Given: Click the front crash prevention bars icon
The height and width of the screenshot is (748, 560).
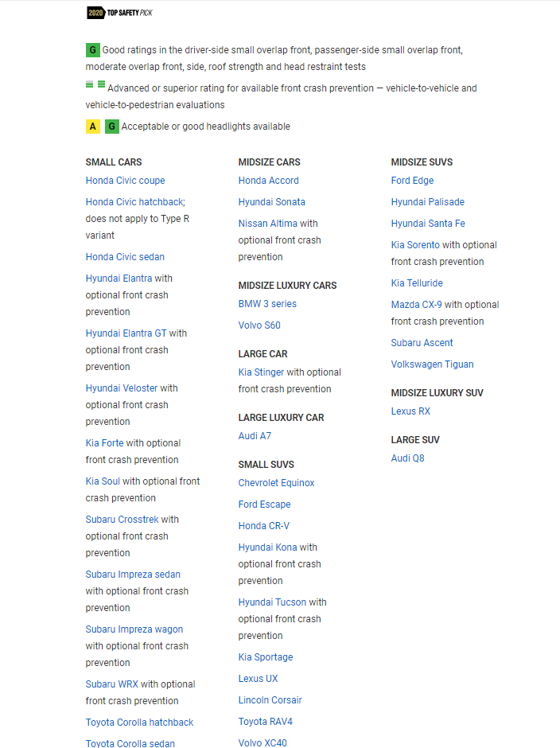Looking at the screenshot, I should point(95,84).
